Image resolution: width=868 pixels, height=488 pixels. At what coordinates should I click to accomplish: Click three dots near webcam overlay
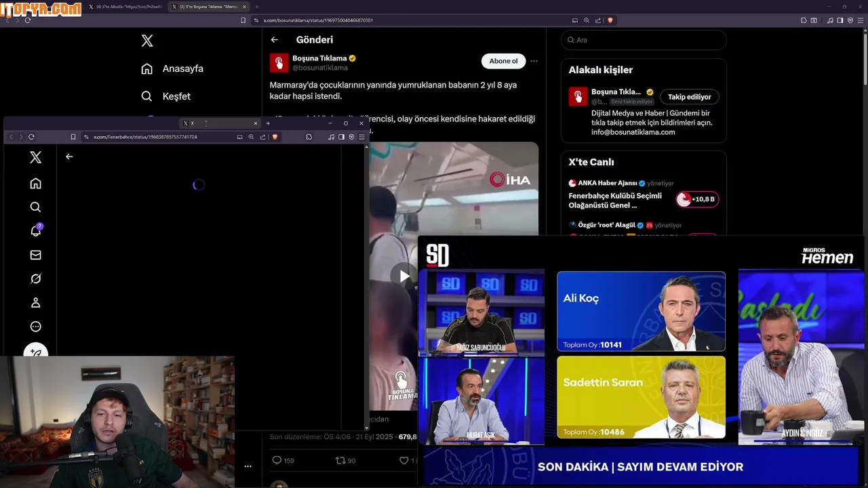click(x=248, y=466)
